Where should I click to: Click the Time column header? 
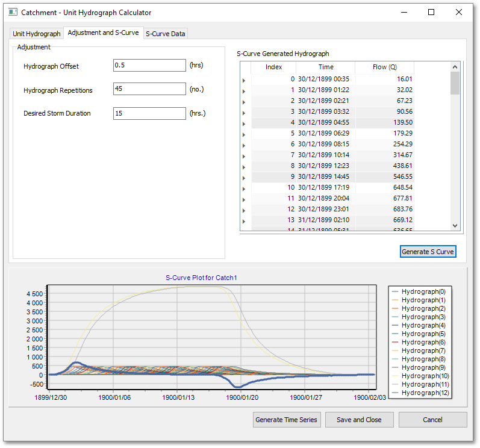(326, 67)
